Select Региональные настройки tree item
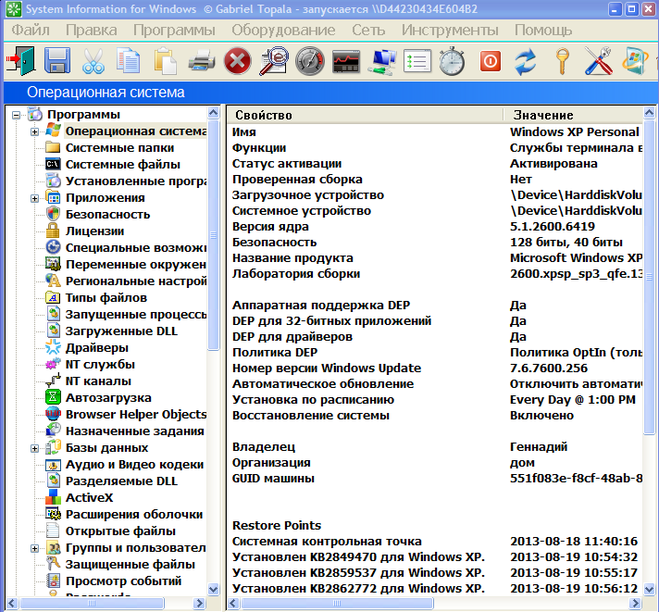 136,281
